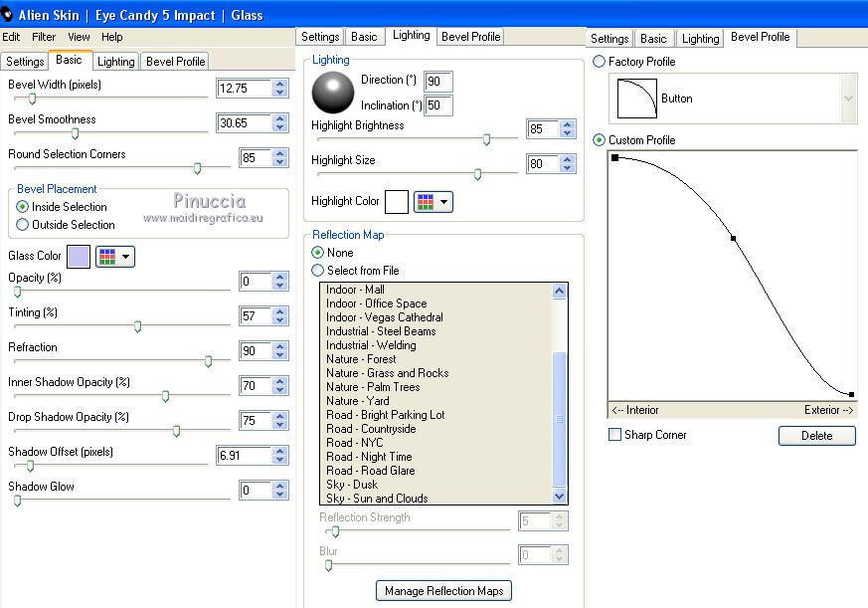Open the Filter menu
The image size is (868, 608).
44,37
